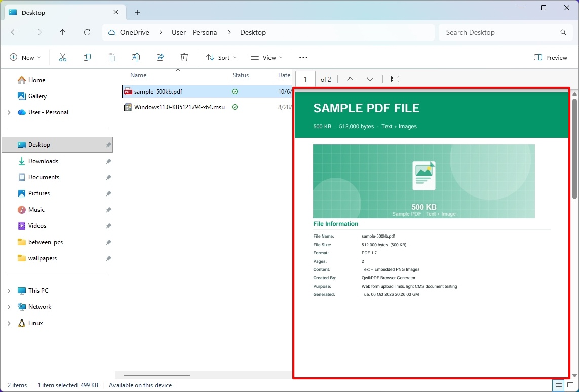Click the search magnifier icon
This screenshot has width=579, height=392.
coord(563,32)
